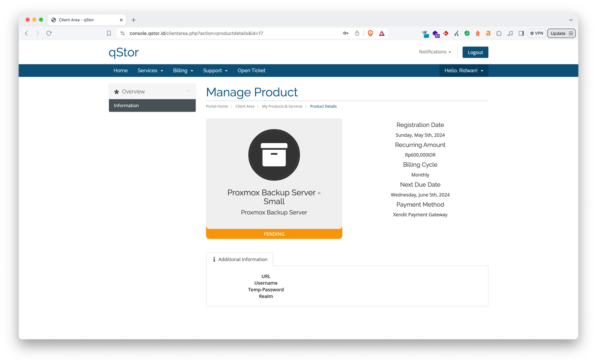Image resolution: width=597 pixels, height=364 pixels.
Task: Click the qStor logo
Action: click(x=124, y=52)
